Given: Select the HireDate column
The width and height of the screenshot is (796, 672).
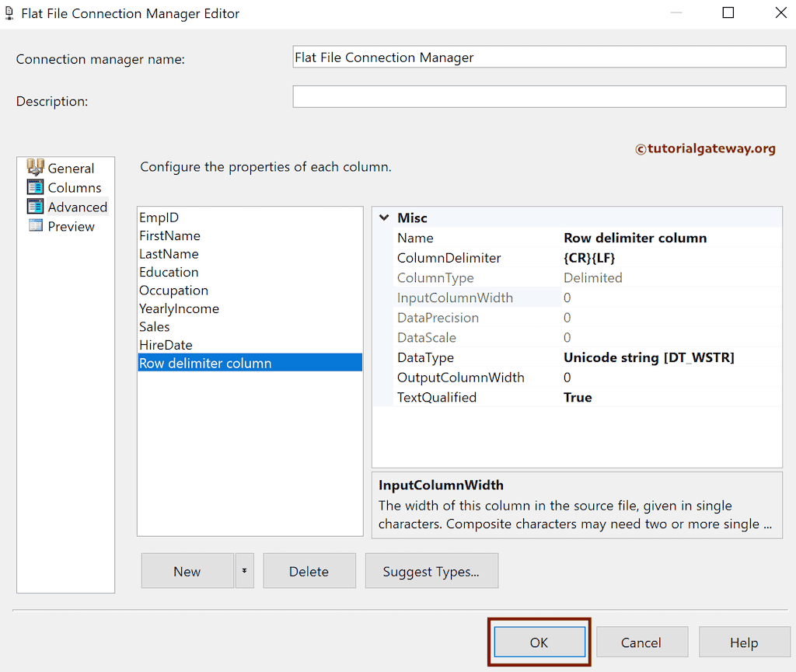Looking at the screenshot, I should click(x=166, y=345).
